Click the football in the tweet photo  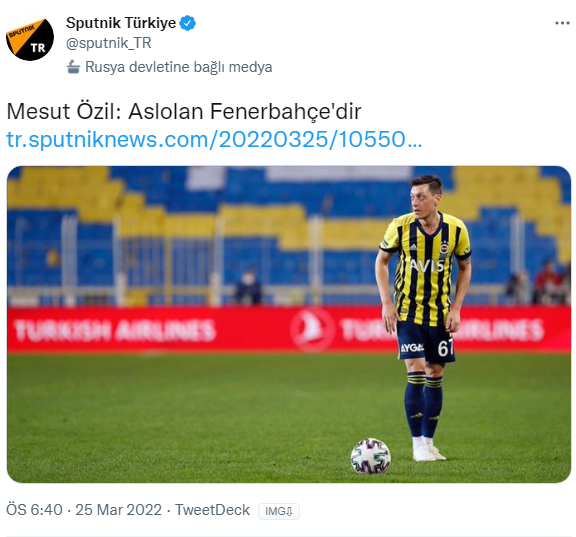coord(371,456)
